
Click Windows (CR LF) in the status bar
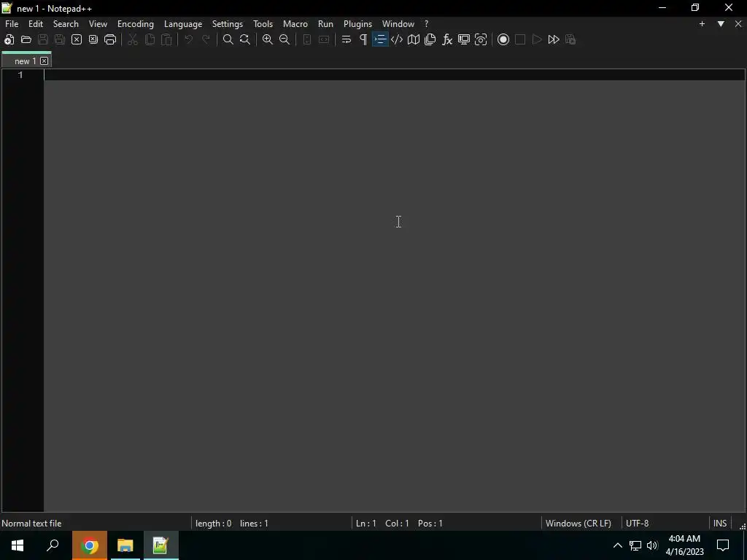(581, 524)
